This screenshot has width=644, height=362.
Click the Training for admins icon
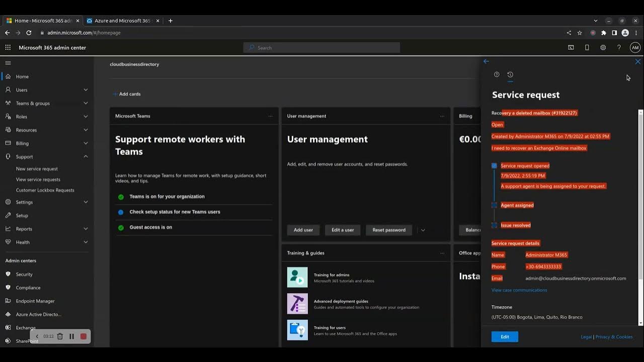coord(297,277)
